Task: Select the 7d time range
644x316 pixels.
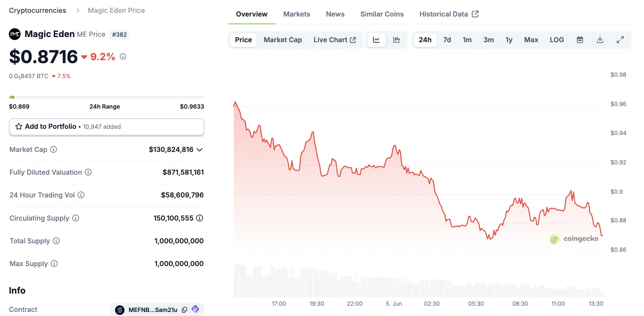Action: [x=447, y=40]
